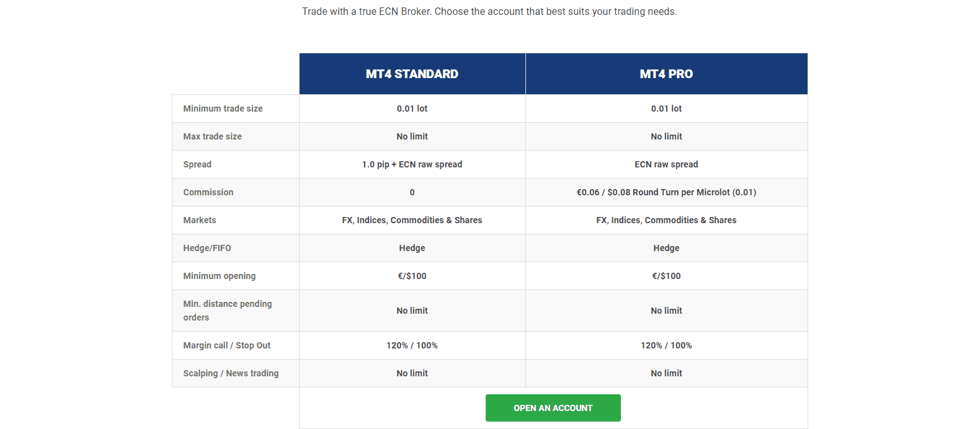
Task: Click the 0.01 lot cell under MT4 STANDARD
Action: tap(412, 108)
